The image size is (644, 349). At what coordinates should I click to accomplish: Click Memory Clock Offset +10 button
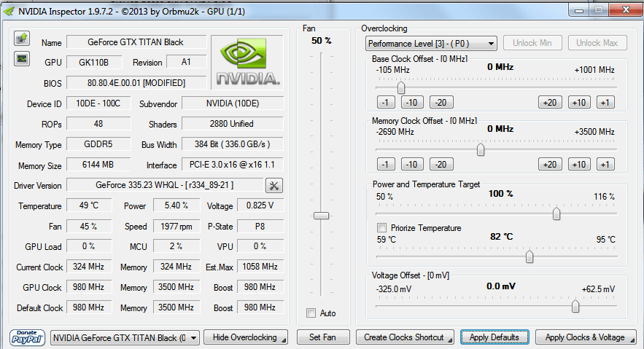(x=580, y=165)
